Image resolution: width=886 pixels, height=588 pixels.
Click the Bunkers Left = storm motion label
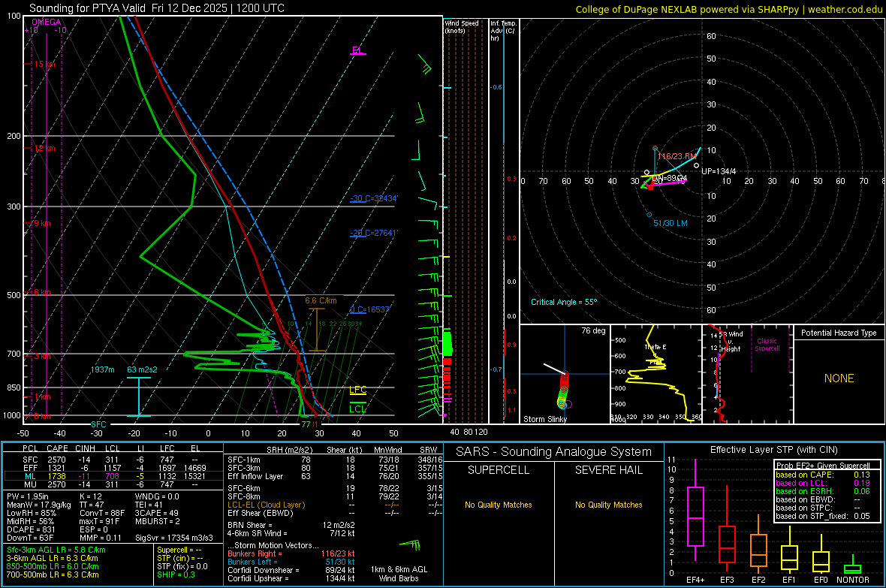coord(252,562)
